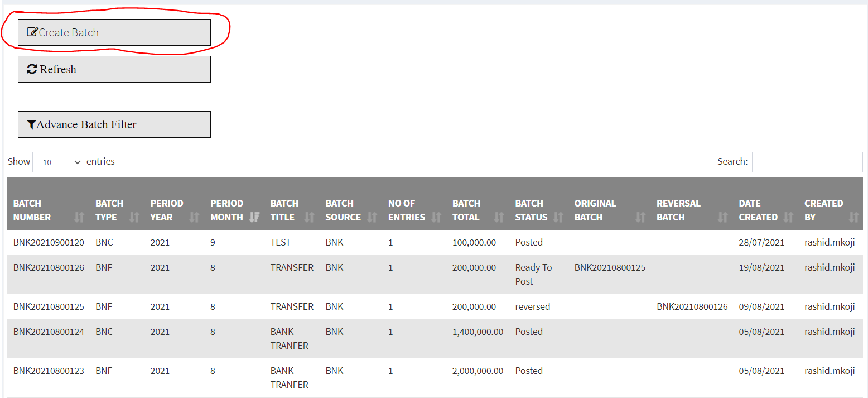
Task: Focus the Search input field
Action: point(807,162)
